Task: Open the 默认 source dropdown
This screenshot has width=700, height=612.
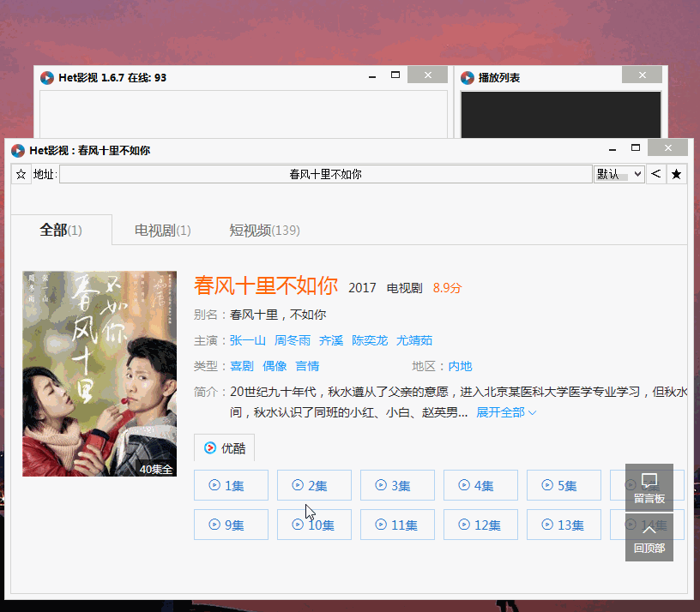Action: pos(619,174)
